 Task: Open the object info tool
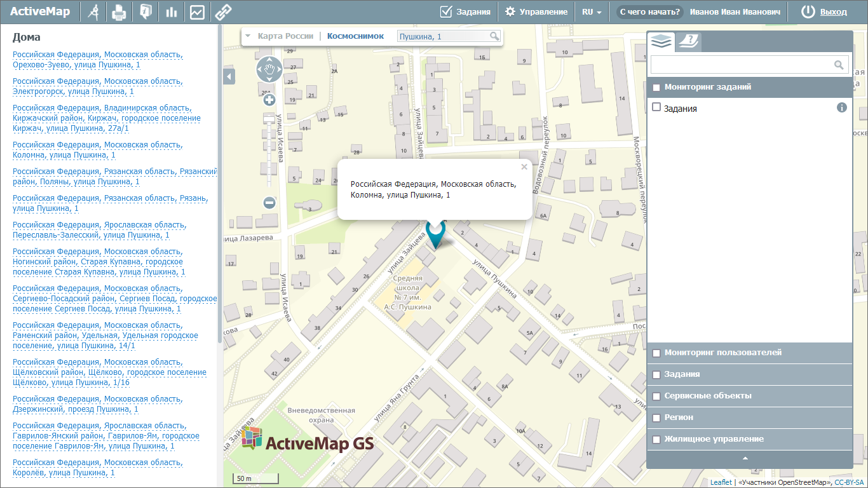click(x=146, y=12)
